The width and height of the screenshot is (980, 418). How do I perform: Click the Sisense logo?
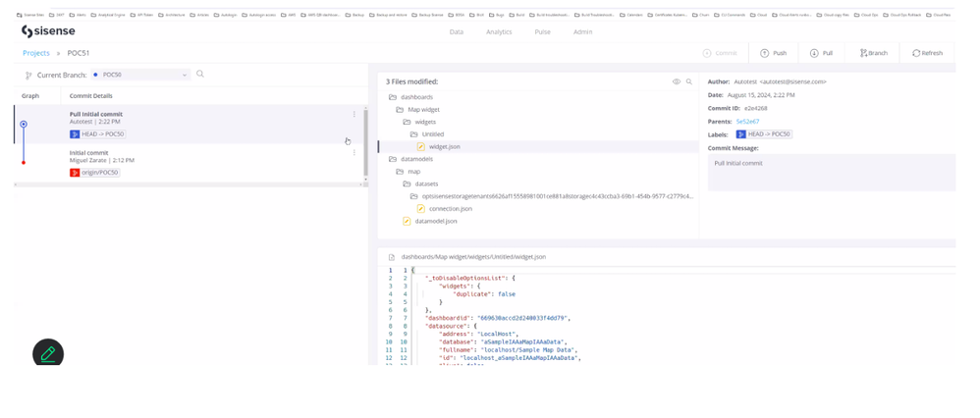(47, 31)
